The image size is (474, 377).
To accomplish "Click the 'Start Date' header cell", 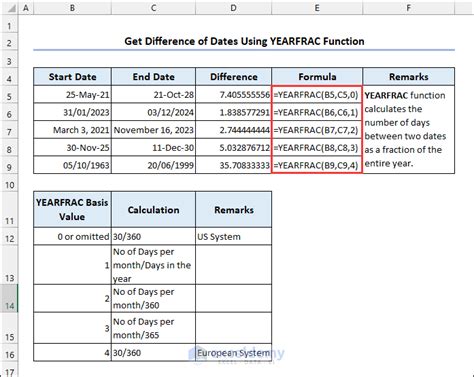I will [72, 77].
